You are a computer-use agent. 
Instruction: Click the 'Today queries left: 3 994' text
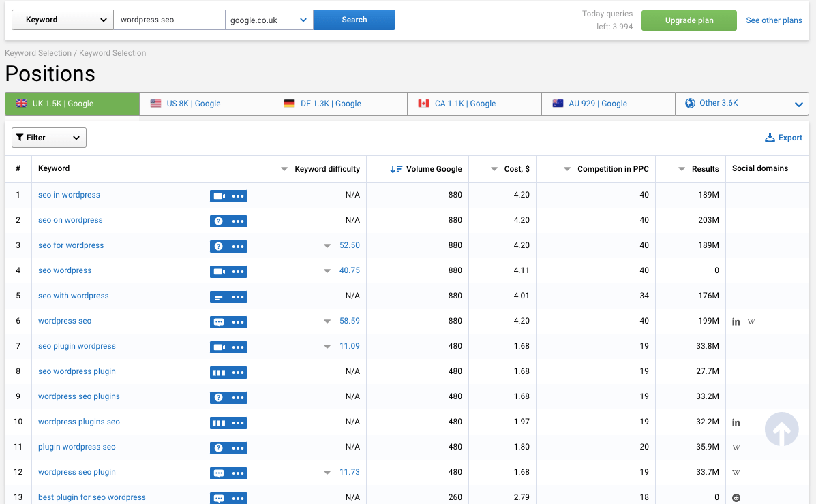coord(607,20)
